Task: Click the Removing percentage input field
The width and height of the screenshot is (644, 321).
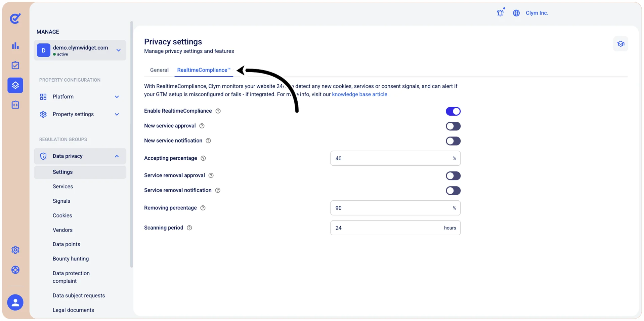Action: (395, 208)
